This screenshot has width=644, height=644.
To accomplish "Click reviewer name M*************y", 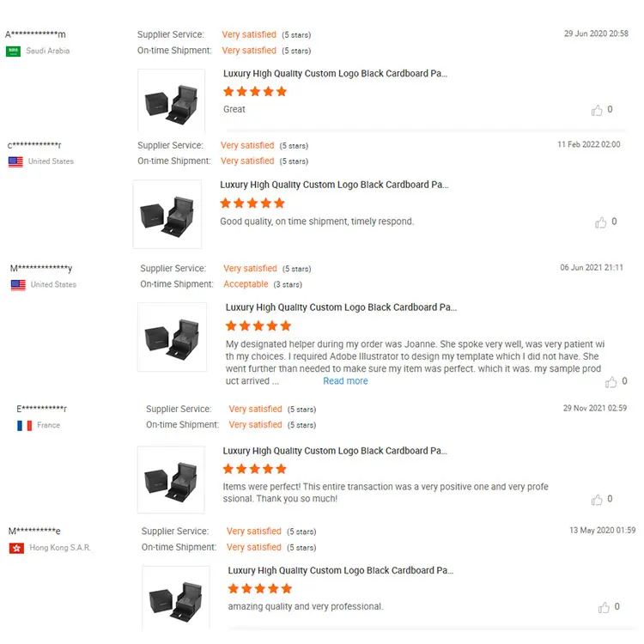I will coord(41,269).
